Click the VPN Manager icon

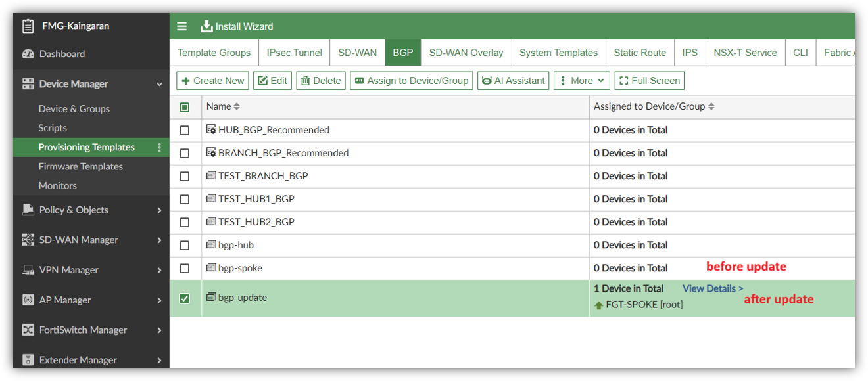click(x=28, y=270)
